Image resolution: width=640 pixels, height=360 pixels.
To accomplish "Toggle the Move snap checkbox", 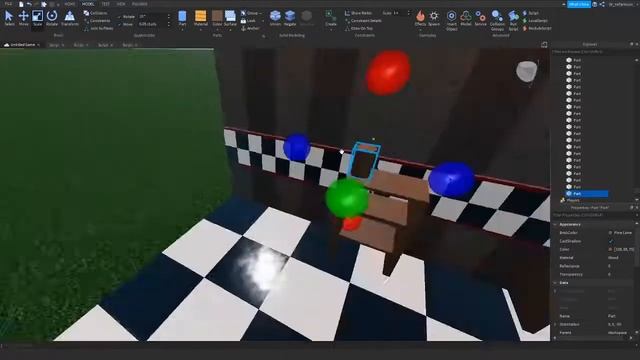I will pyautogui.click(x=120, y=24).
